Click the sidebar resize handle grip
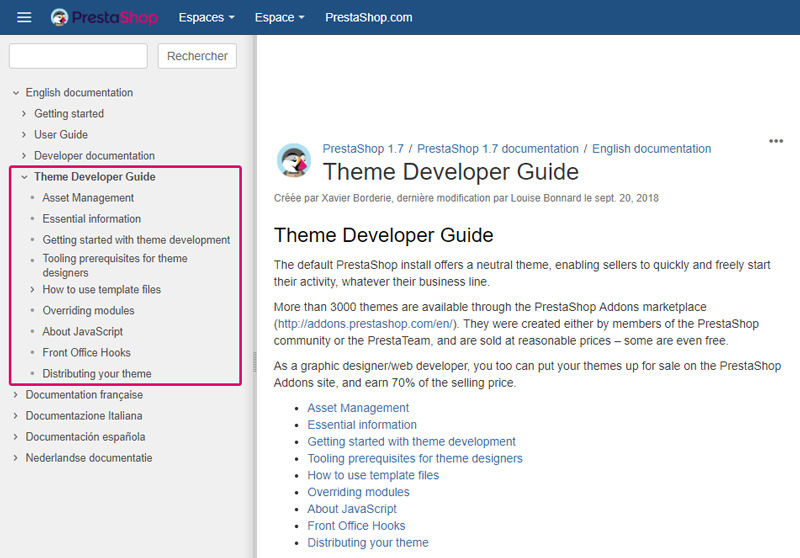Image resolution: width=800 pixels, height=558 pixels. pos(255,362)
